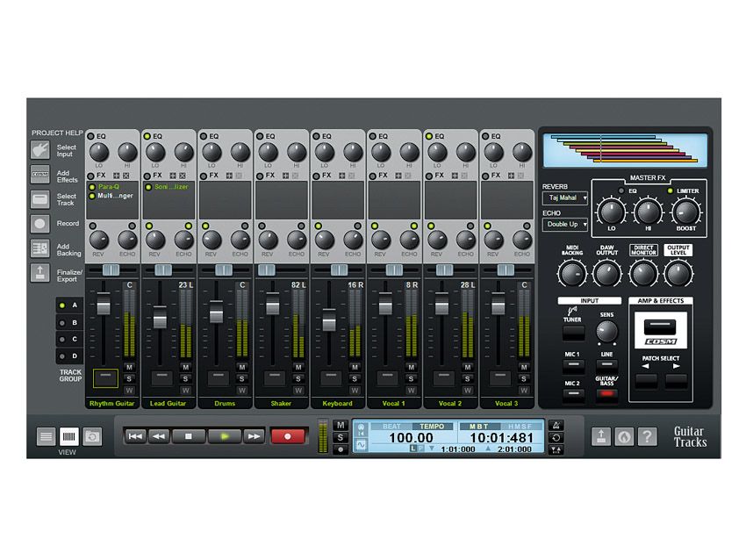Select track group B
Image resolution: width=746 pixels, height=560 pixels.
click(x=69, y=323)
